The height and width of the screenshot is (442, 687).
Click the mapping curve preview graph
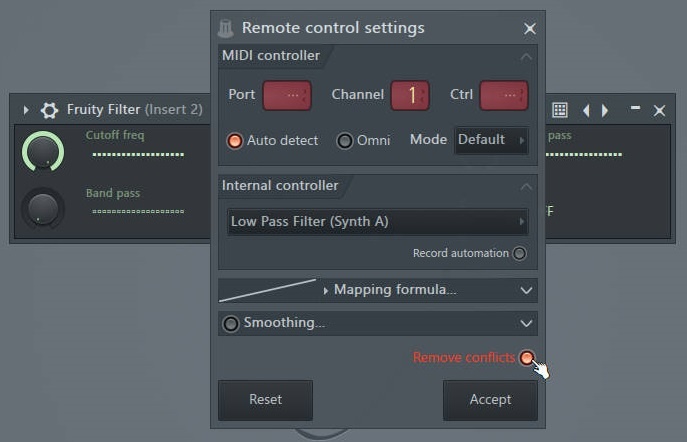tap(267, 290)
